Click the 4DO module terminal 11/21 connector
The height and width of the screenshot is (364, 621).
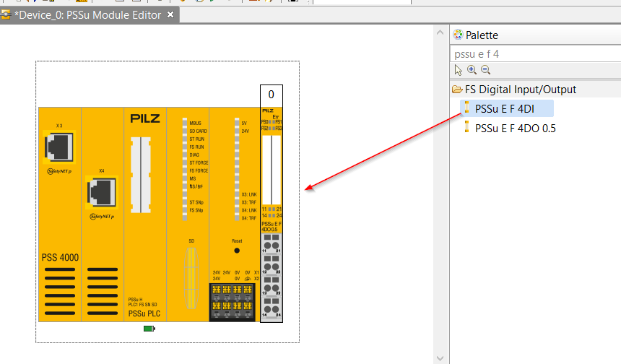(272, 243)
